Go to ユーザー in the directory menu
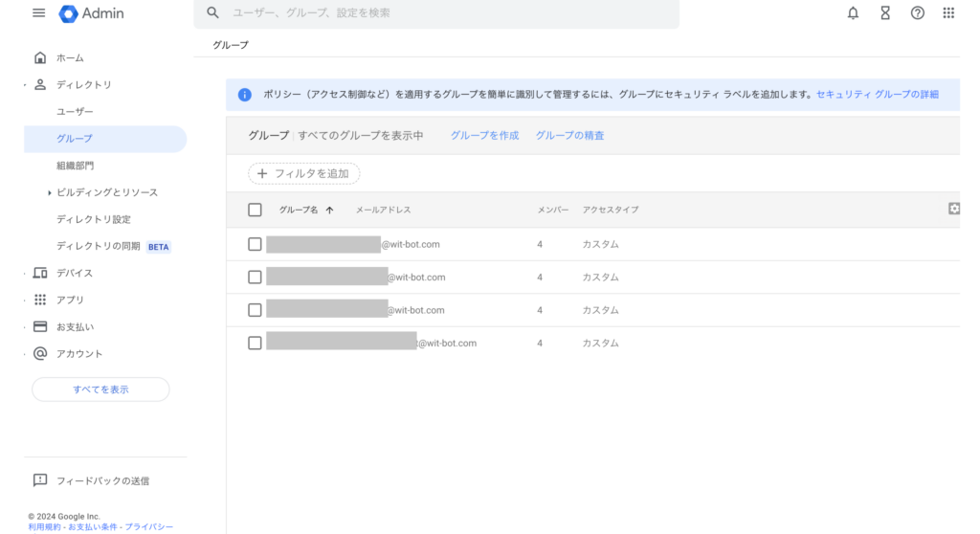 75,112
